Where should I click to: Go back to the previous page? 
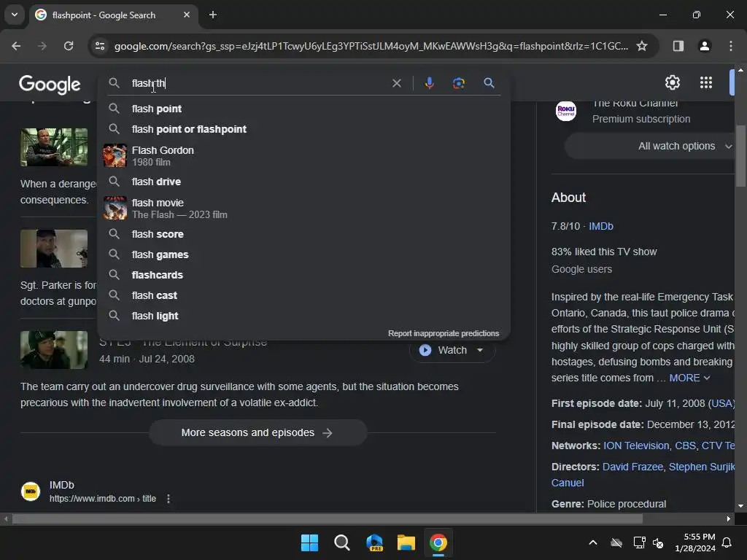(16, 46)
